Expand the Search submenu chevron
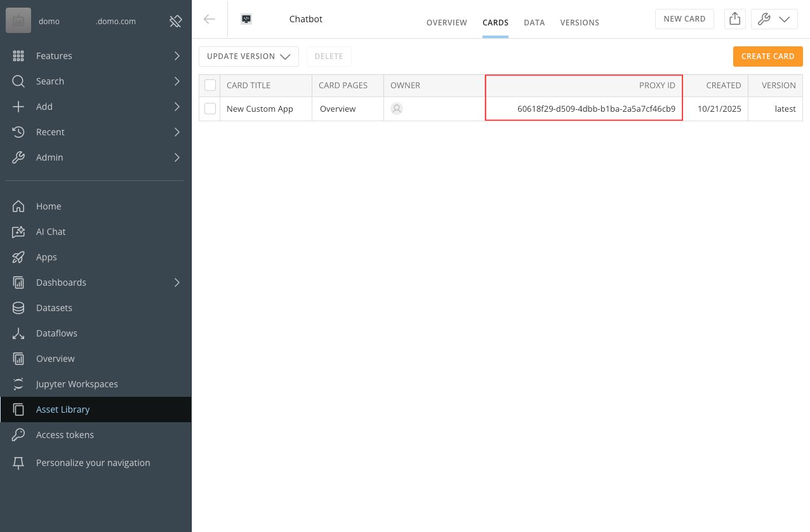The image size is (810, 532). click(177, 81)
